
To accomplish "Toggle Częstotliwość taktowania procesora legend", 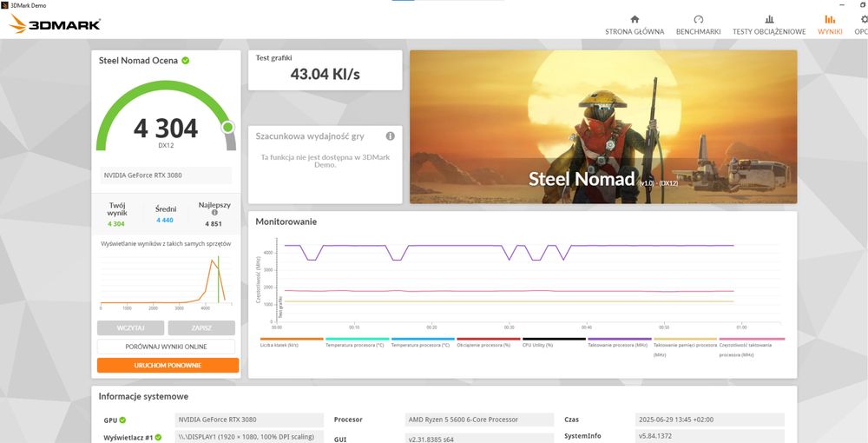I will click(751, 347).
